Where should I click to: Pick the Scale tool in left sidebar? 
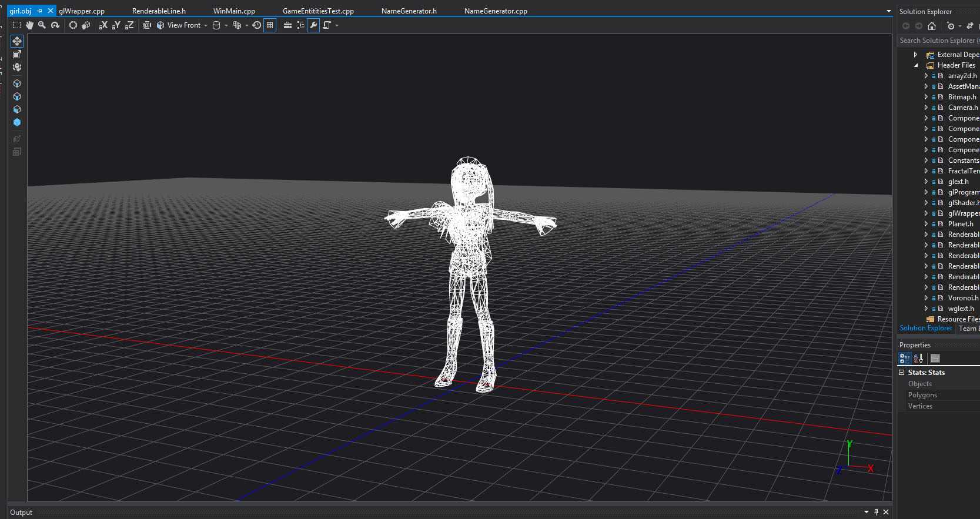pos(17,54)
